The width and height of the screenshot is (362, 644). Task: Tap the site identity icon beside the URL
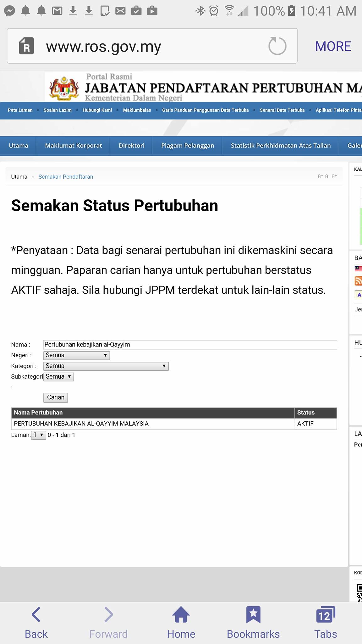tap(26, 46)
